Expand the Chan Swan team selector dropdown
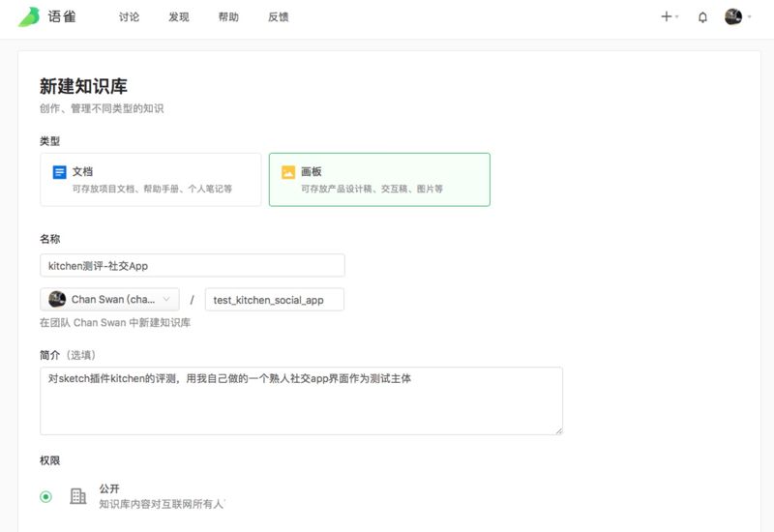The height and width of the screenshot is (532, 774). [x=109, y=300]
